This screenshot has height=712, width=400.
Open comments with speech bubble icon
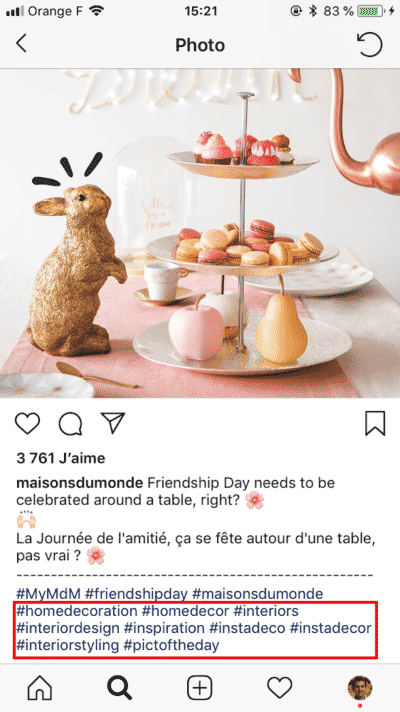click(70, 424)
